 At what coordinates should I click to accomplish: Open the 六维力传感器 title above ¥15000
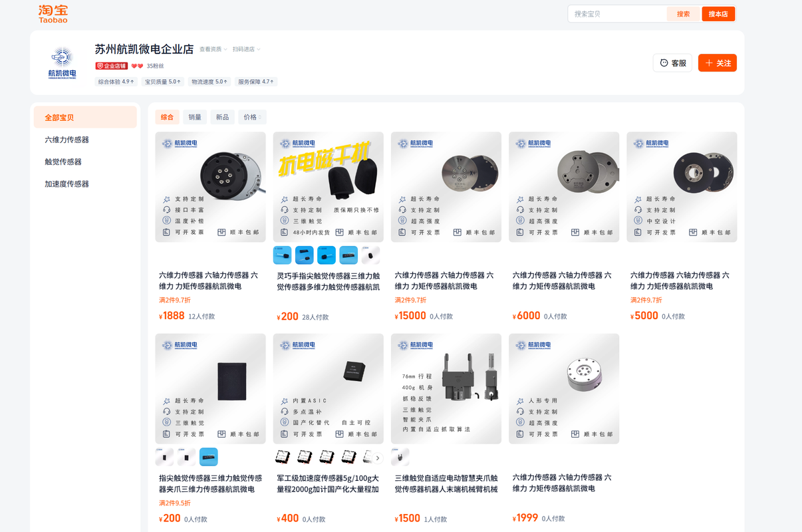445,281
